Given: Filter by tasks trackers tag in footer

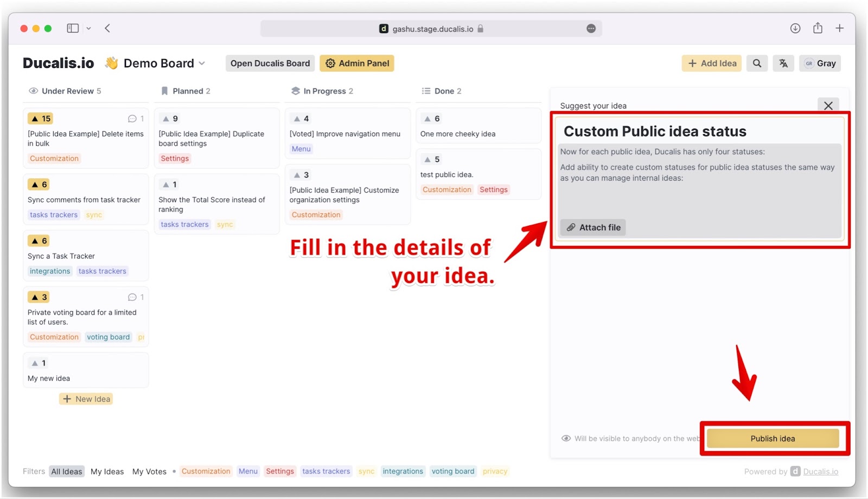Looking at the screenshot, I should [x=326, y=471].
